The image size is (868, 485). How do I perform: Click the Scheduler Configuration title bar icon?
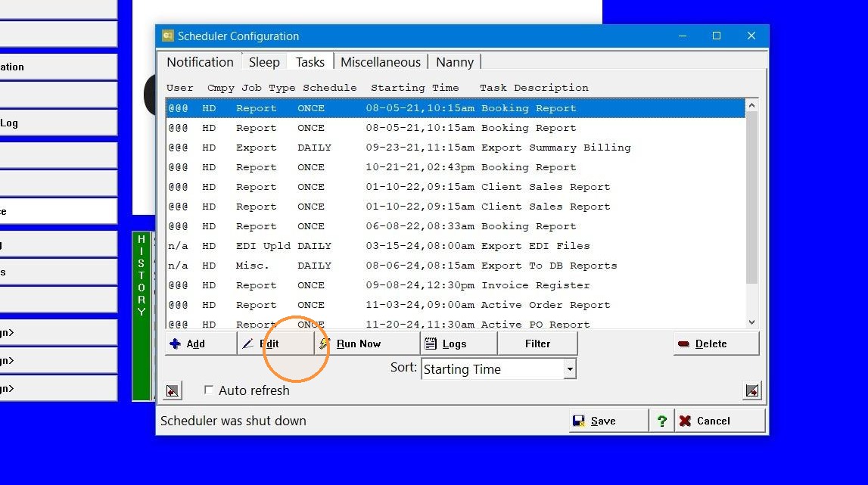(x=167, y=36)
